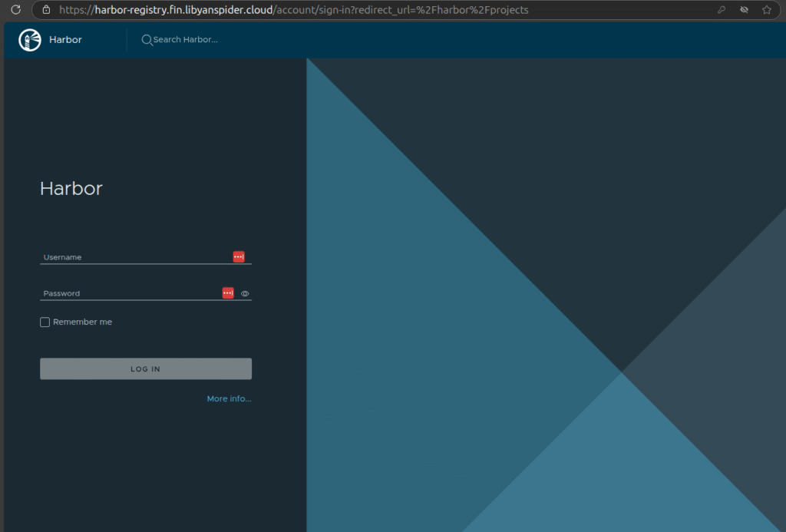Click inside the Password input field
Image resolution: width=786 pixels, height=532 pixels.
pos(115,292)
